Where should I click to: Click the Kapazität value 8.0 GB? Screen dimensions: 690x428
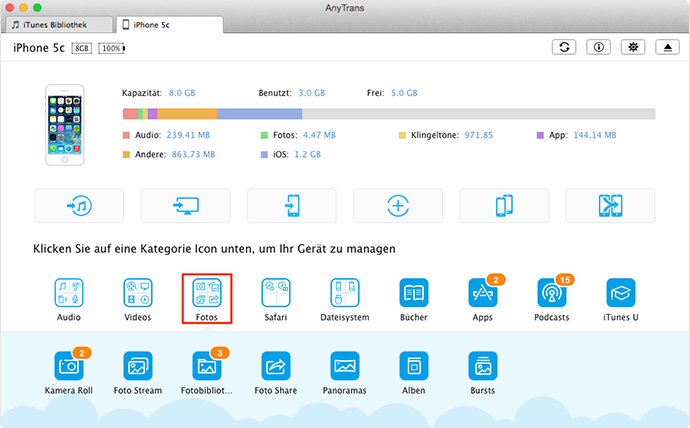(x=182, y=93)
